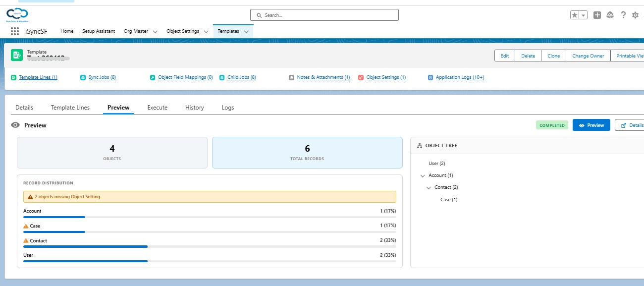Click the Change Owner button

tap(588, 56)
